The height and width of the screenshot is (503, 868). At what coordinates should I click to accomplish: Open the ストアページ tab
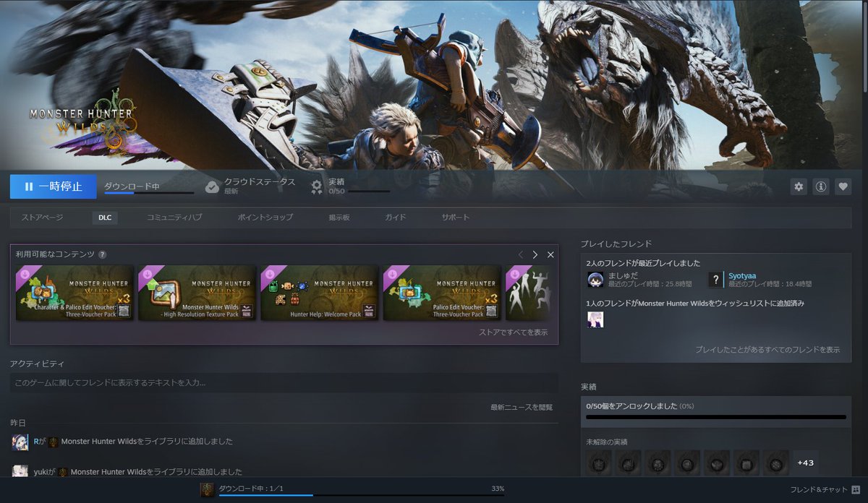point(42,218)
